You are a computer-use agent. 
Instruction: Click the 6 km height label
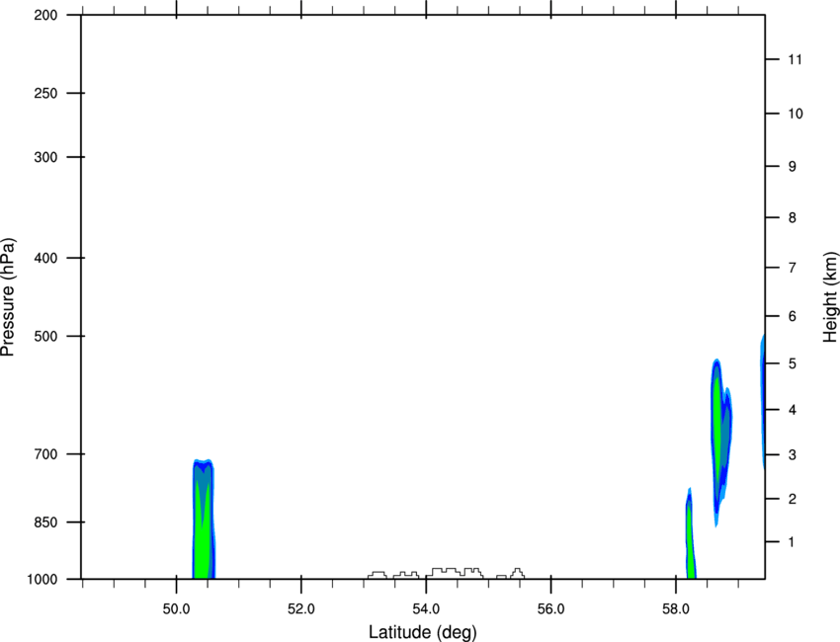[x=792, y=316]
